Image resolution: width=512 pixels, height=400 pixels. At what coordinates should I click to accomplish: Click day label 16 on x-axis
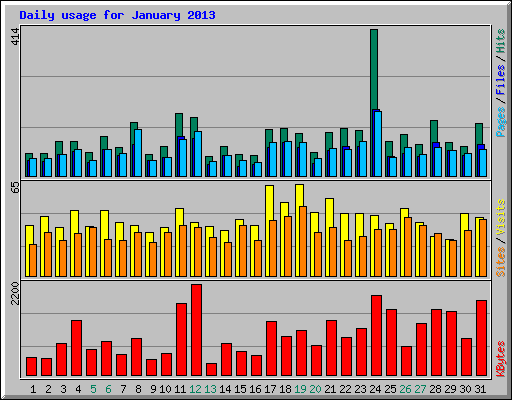255,389
